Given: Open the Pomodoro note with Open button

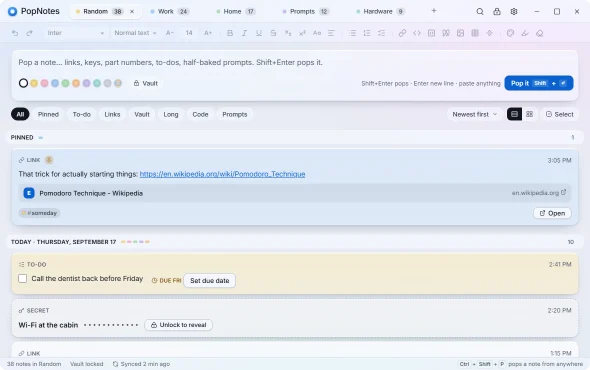Looking at the screenshot, I should [552, 213].
